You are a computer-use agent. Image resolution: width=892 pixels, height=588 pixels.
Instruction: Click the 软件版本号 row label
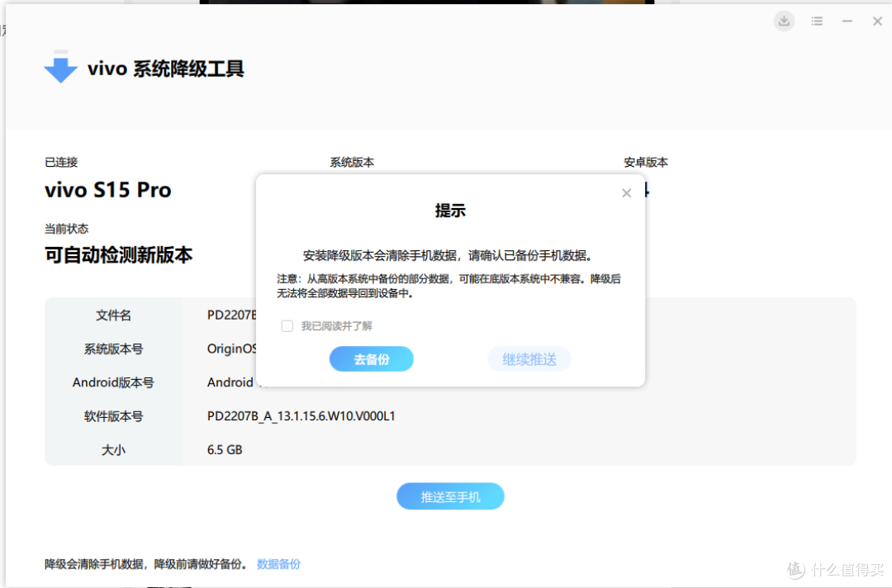(x=113, y=416)
